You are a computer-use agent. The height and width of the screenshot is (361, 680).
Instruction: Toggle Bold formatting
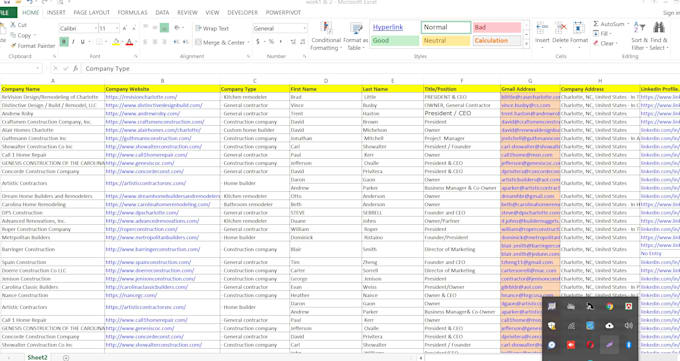64,42
